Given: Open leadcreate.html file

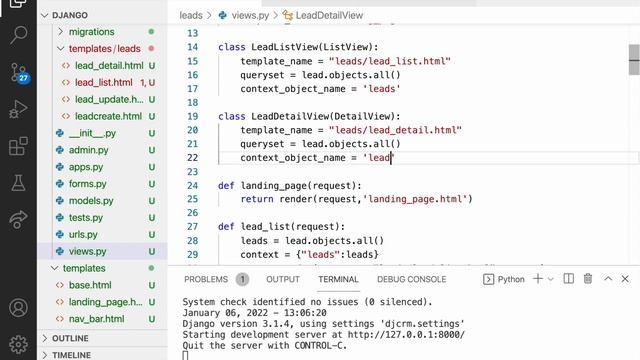Looking at the screenshot, I should tap(108, 116).
